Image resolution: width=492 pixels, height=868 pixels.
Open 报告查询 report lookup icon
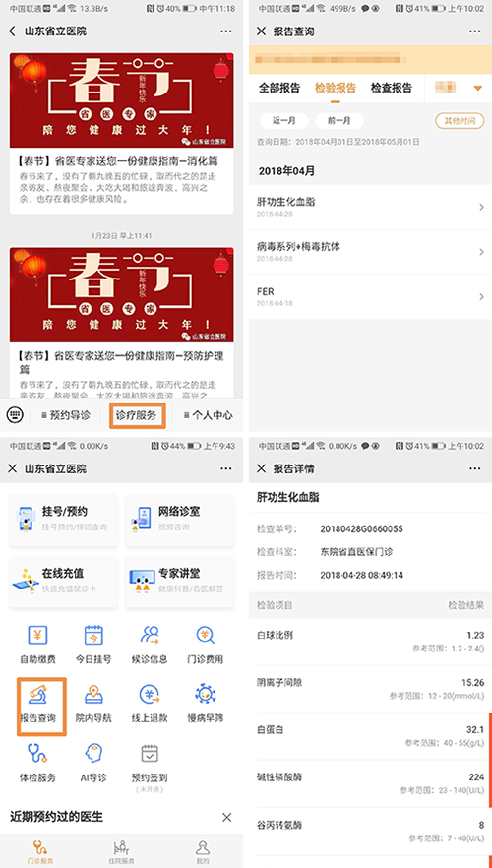pyautogui.click(x=37, y=695)
